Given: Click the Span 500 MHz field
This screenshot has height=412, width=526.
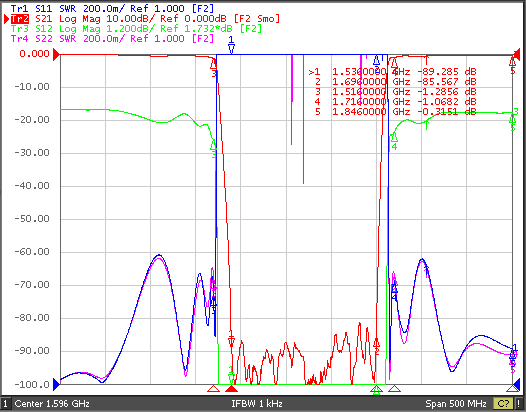Looking at the screenshot, I should (x=456, y=403).
